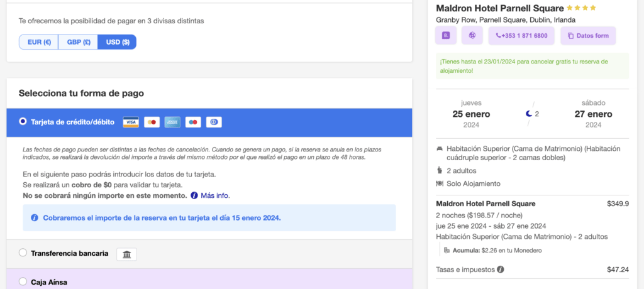Viewport: 644px width, 289px height.
Task: Click the Mastercard card icon
Action: 152,123
